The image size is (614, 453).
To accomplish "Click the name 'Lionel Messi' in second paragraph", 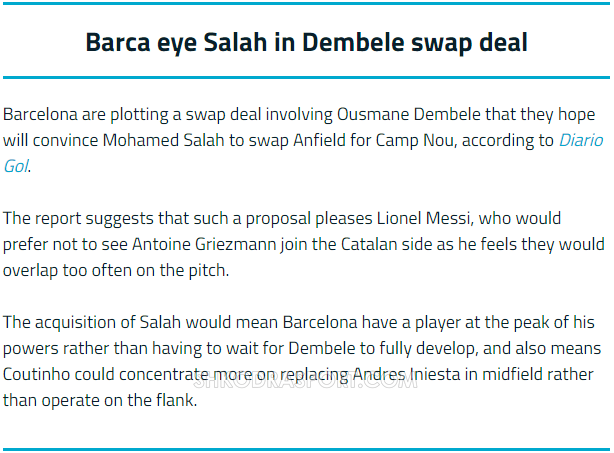I will (x=425, y=218).
